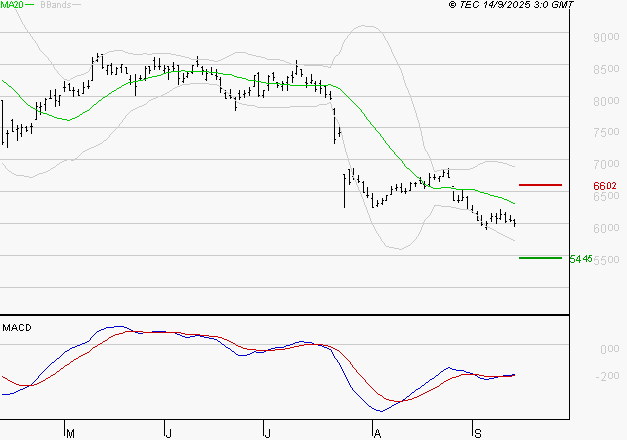
Task: Click the BBands legend label
Action: click(x=56, y=5)
